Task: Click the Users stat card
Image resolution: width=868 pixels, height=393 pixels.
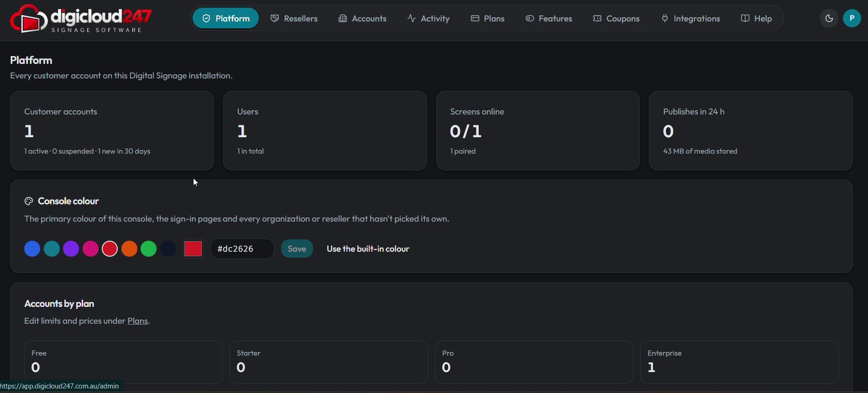Action: [x=325, y=131]
